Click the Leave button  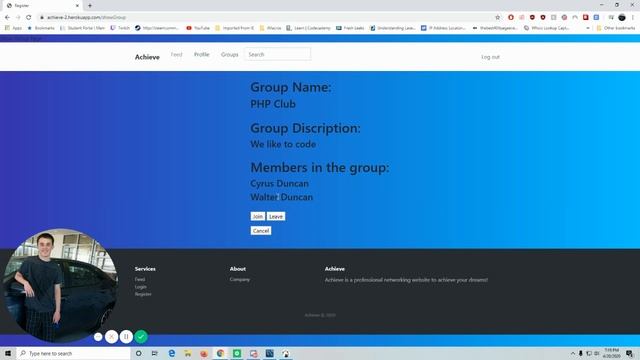276,216
